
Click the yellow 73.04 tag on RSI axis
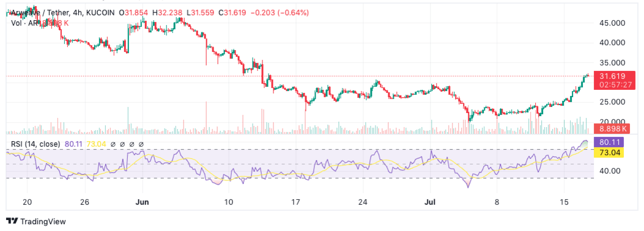click(609, 152)
